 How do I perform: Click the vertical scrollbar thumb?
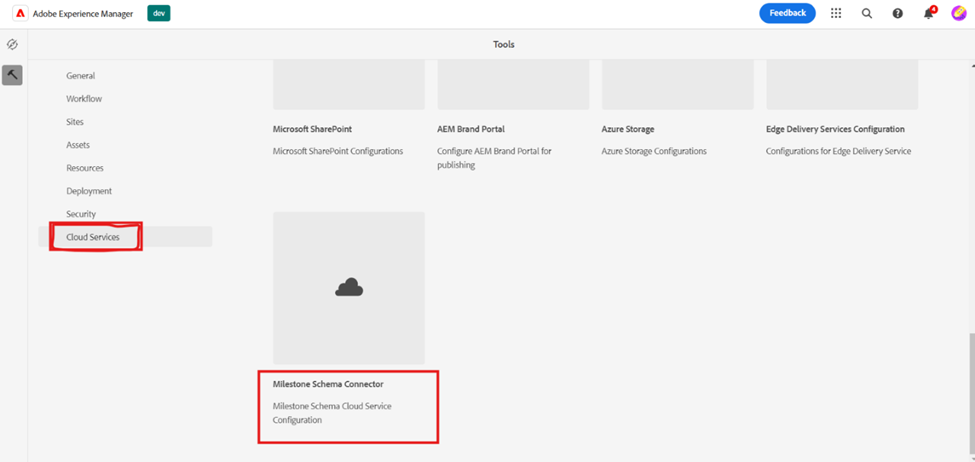(971, 395)
